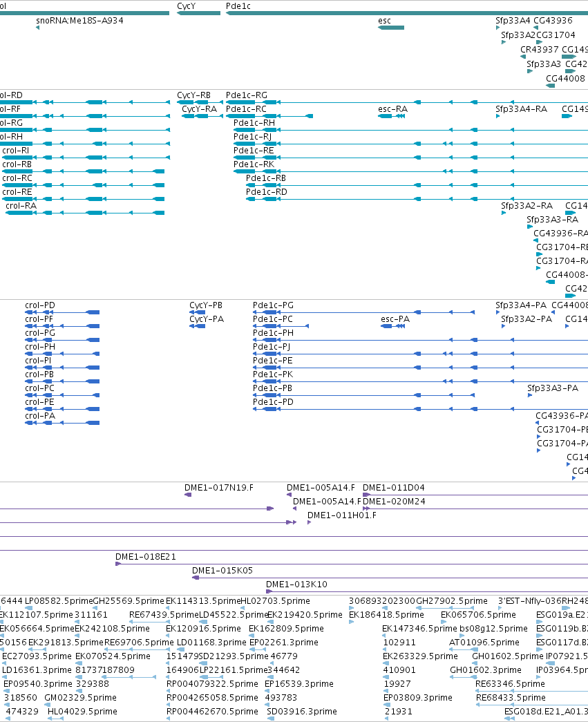Click protein Pde1c-PC

pyautogui.click(x=273, y=319)
